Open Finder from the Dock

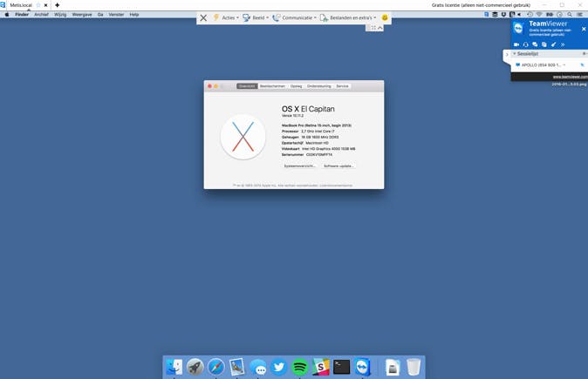174,367
